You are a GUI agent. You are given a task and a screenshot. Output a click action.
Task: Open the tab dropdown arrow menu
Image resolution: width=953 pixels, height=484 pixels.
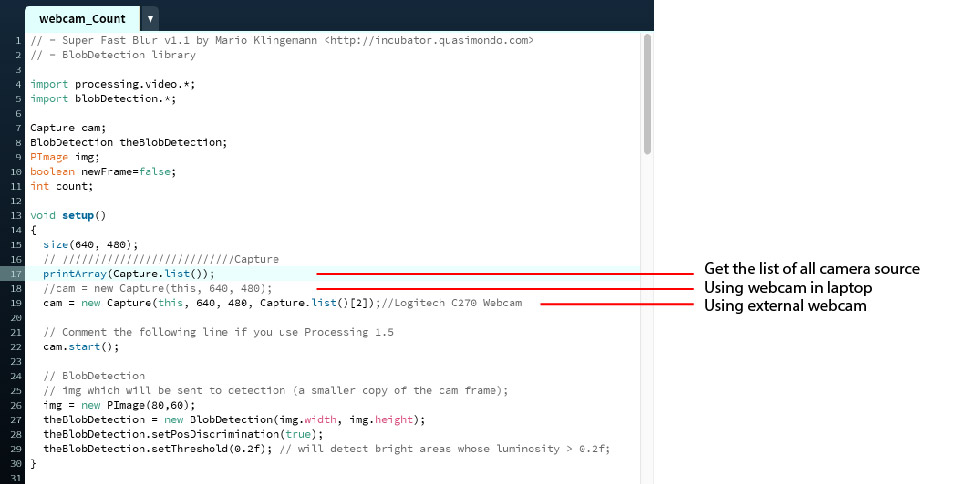pos(150,18)
